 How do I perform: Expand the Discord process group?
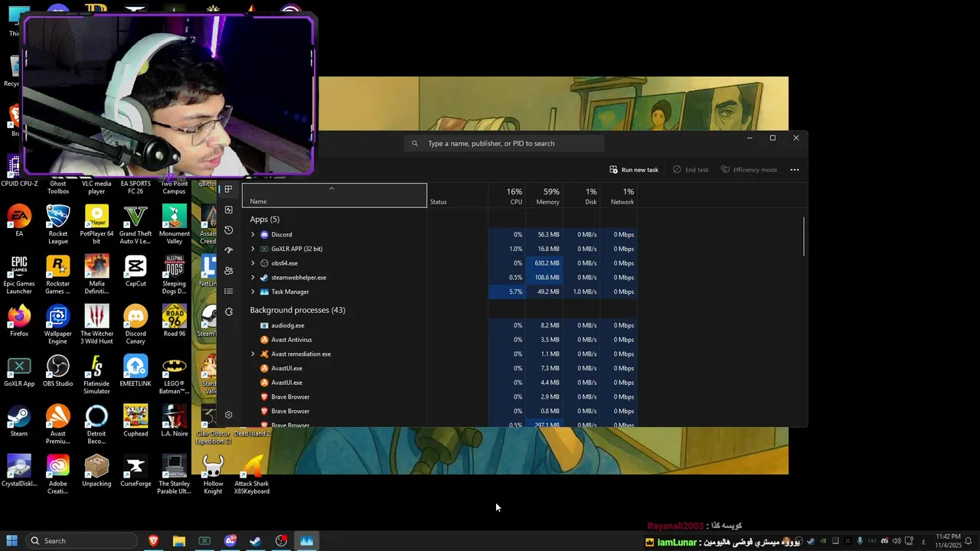[253, 235]
